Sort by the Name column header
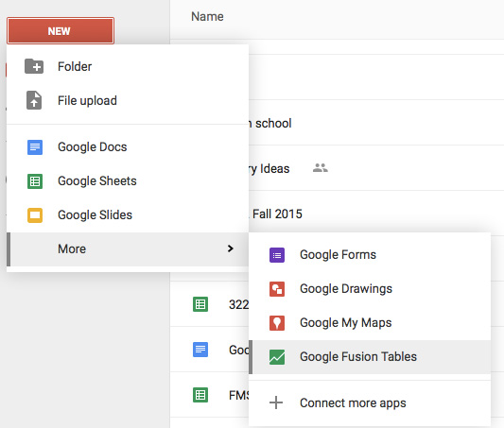This screenshot has width=504, height=428. (x=207, y=17)
